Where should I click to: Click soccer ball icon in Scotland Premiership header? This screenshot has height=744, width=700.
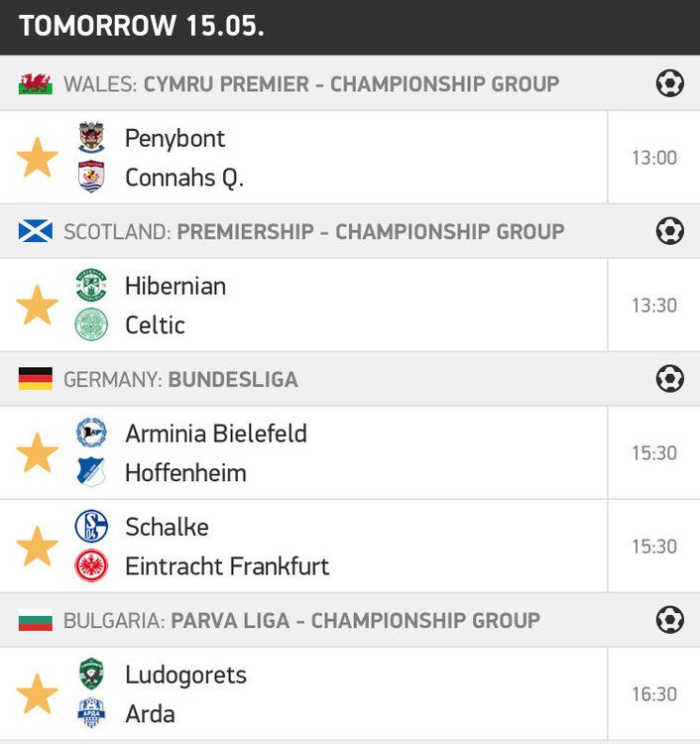pos(670,231)
